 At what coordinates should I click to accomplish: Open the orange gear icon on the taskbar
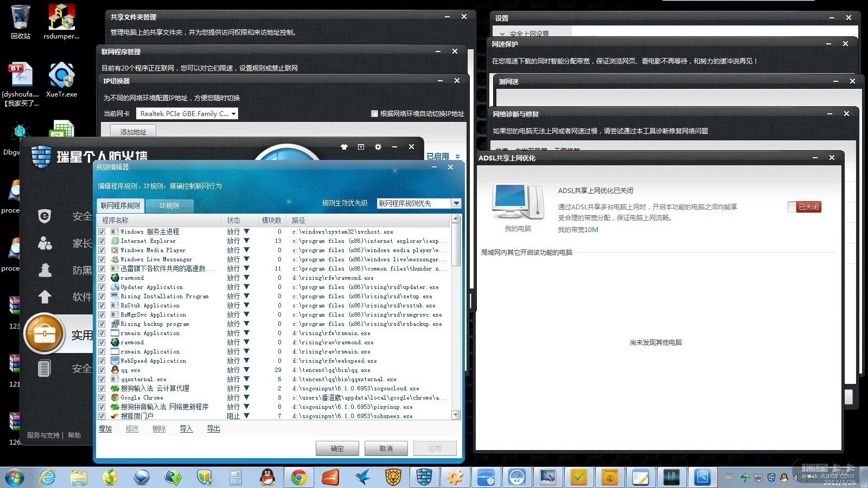455,478
